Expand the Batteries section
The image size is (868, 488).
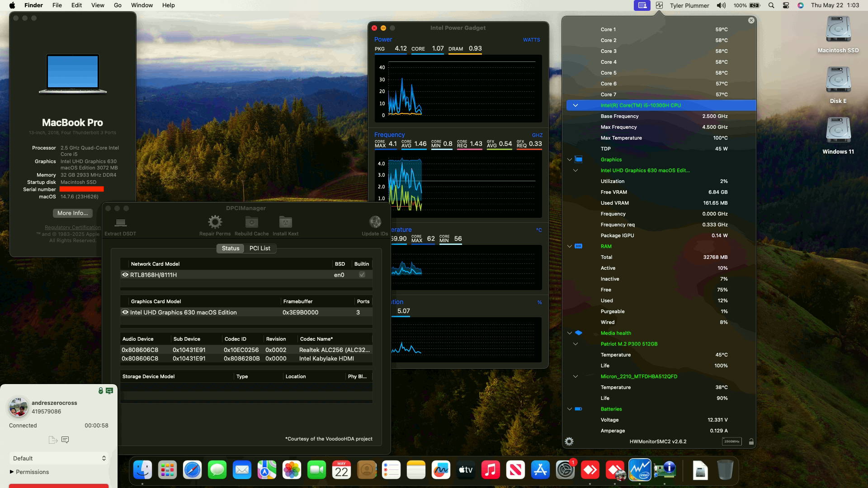[x=569, y=409]
